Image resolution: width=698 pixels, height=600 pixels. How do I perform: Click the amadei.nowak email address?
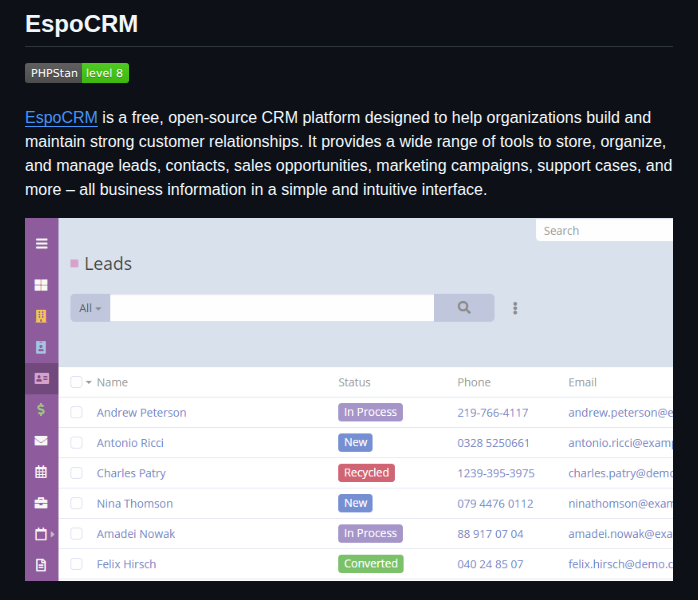tap(621, 534)
